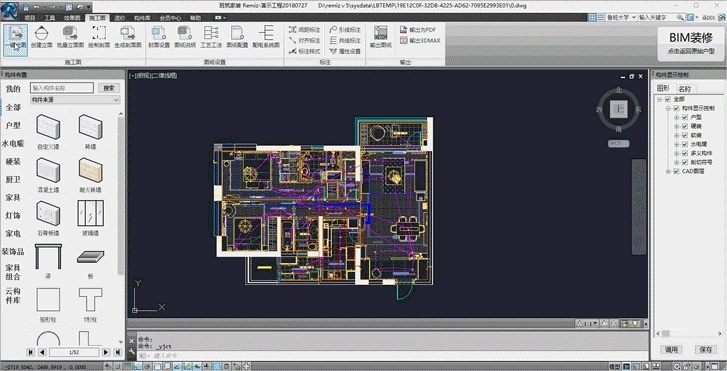Switch to the 会员中心 ribbon tab
The image size is (727, 371).
170,18
